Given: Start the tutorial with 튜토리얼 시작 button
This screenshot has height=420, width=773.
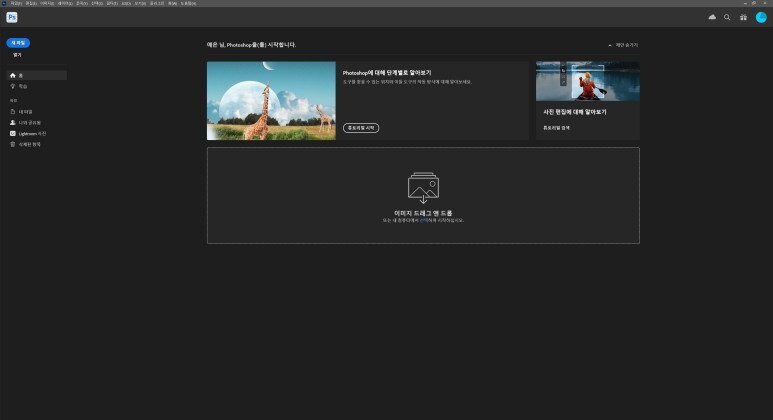Looking at the screenshot, I should [361, 128].
